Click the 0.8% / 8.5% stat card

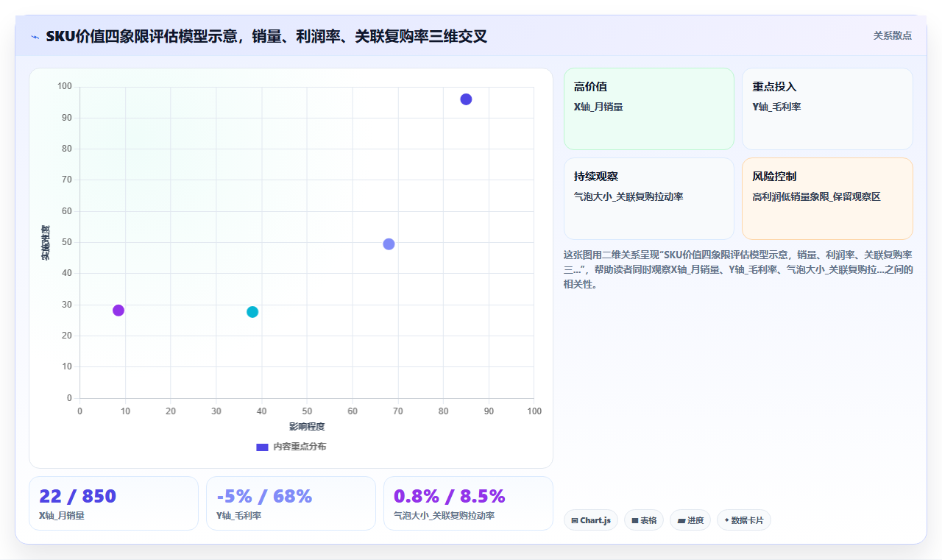468,503
